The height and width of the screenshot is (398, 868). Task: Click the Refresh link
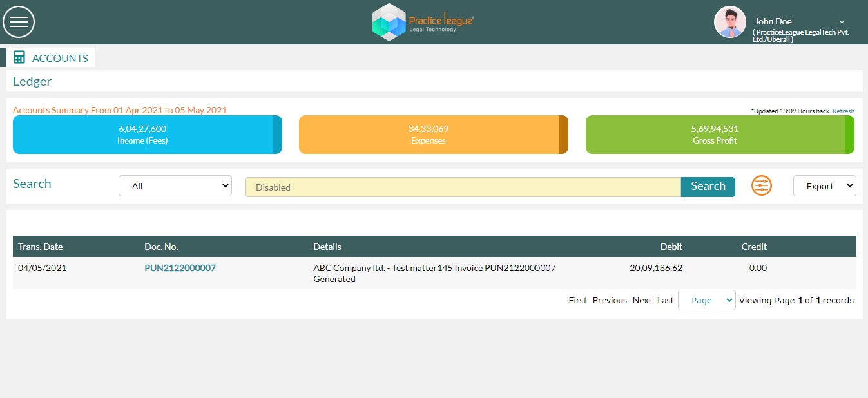point(844,111)
